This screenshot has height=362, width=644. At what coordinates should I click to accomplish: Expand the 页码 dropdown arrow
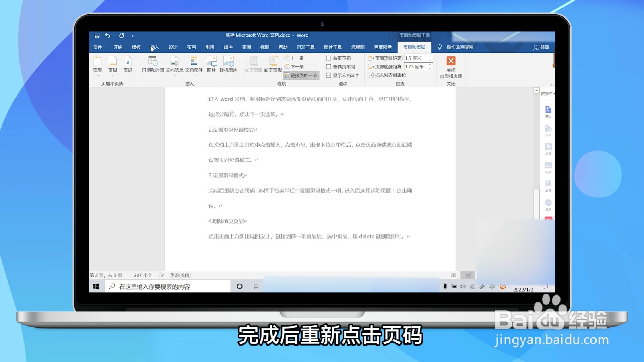(128, 76)
